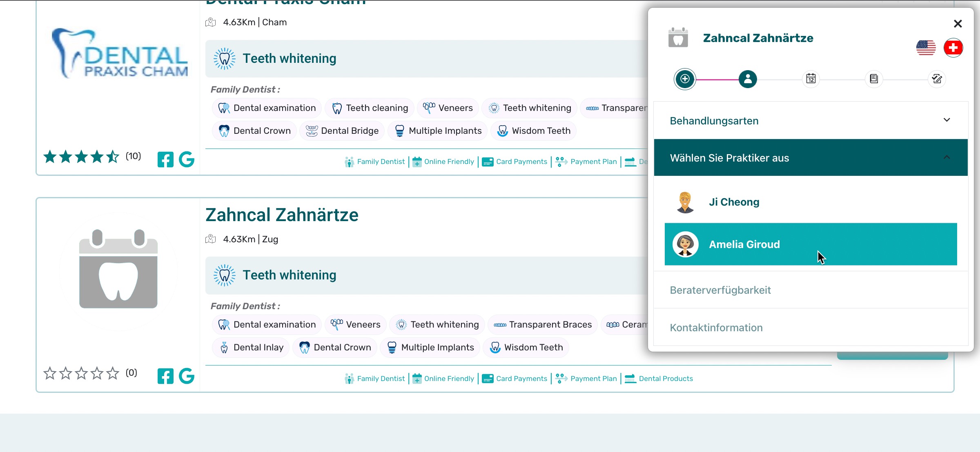Click the empty star rating of Zahncal Zahnärtze
This screenshot has height=452, width=980.
tap(81, 373)
